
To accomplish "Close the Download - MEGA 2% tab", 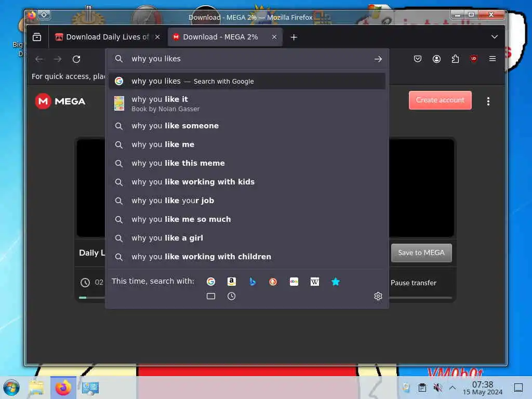I will [x=274, y=37].
